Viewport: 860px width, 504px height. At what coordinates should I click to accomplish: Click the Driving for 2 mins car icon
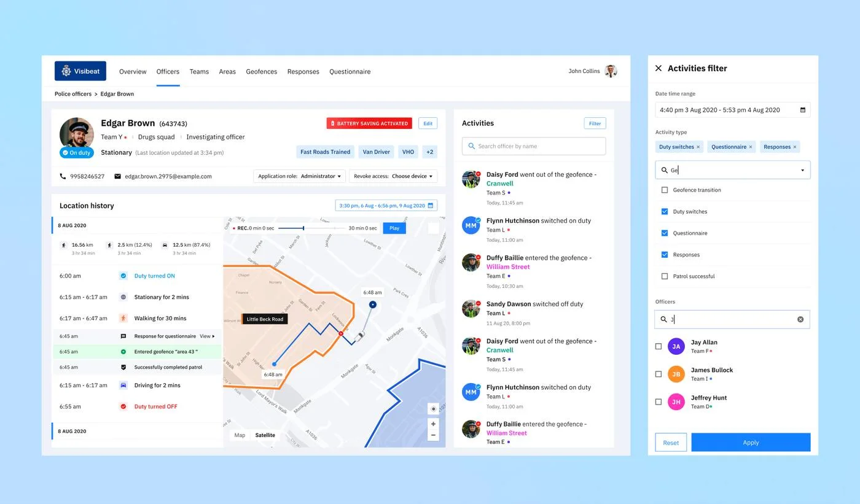pyautogui.click(x=123, y=386)
